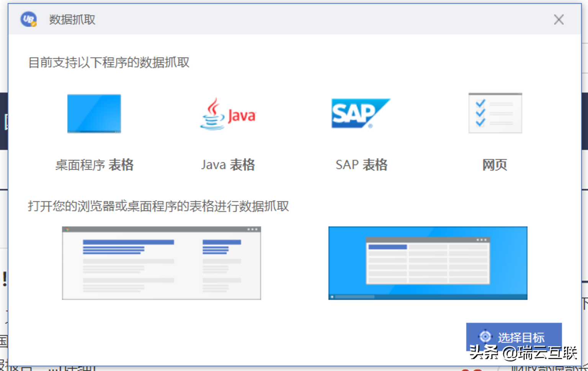Open the desktop table preview thumbnail
This screenshot has height=371, width=588.
(x=428, y=263)
